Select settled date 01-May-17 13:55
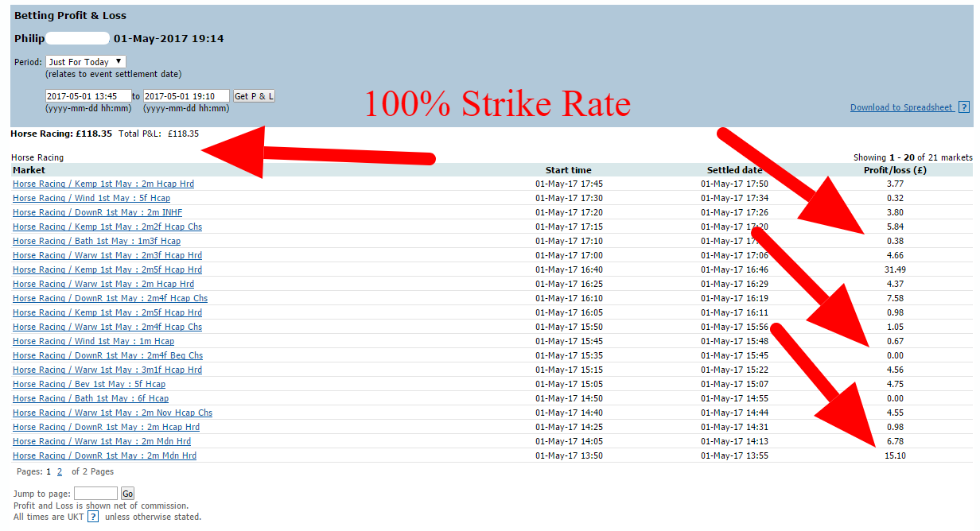Image resolution: width=980 pixels, height=531 pixels. coord(734,455)
